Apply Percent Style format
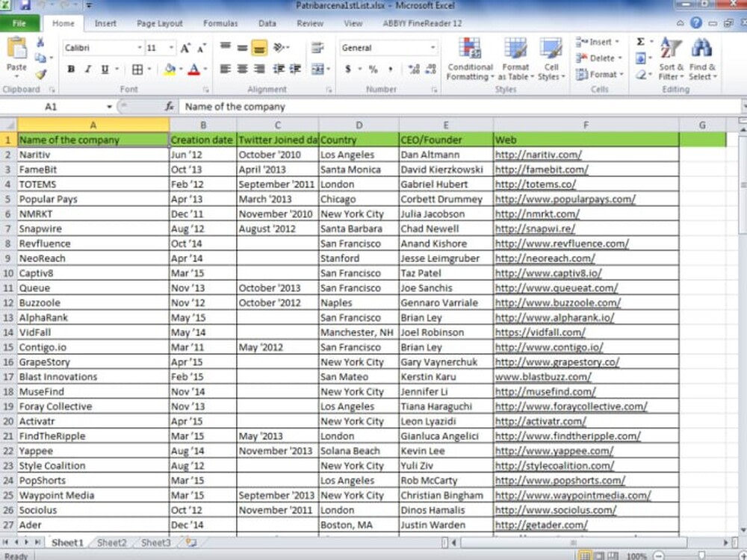The image size is (747, 560). (373, 69)
